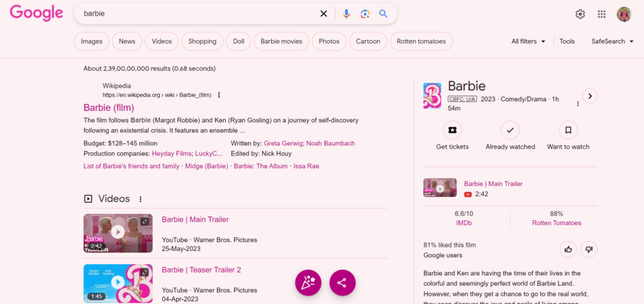Open Wikipedia result three-dot options
This screenshot has width=644, height=304.
point(219,95)
